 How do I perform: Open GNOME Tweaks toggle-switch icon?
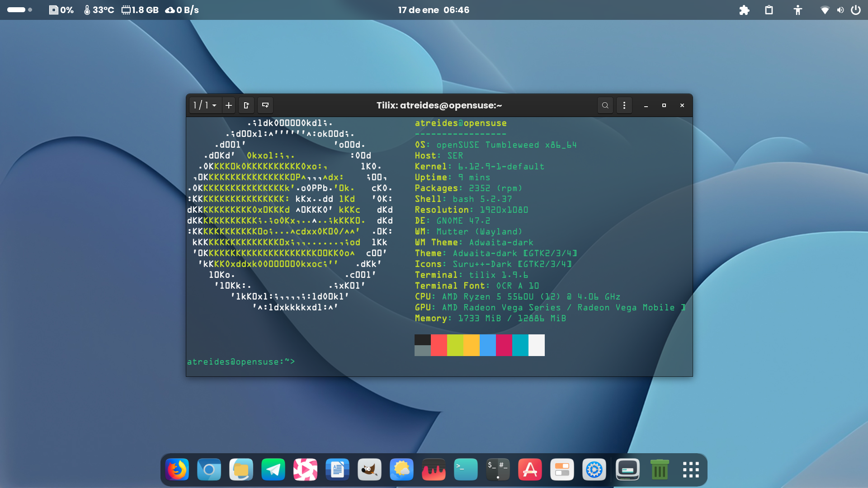point(562,470)
